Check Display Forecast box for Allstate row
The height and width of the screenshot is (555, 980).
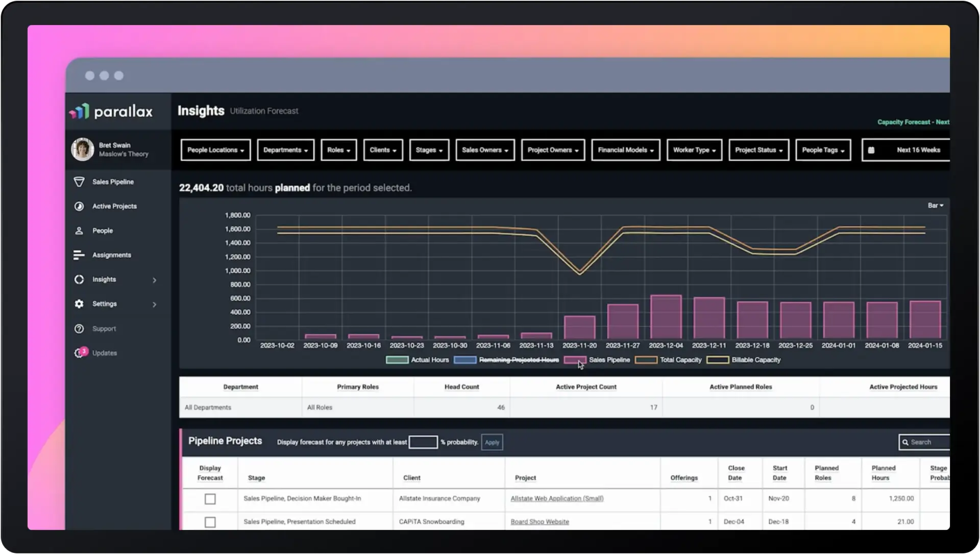210,499
